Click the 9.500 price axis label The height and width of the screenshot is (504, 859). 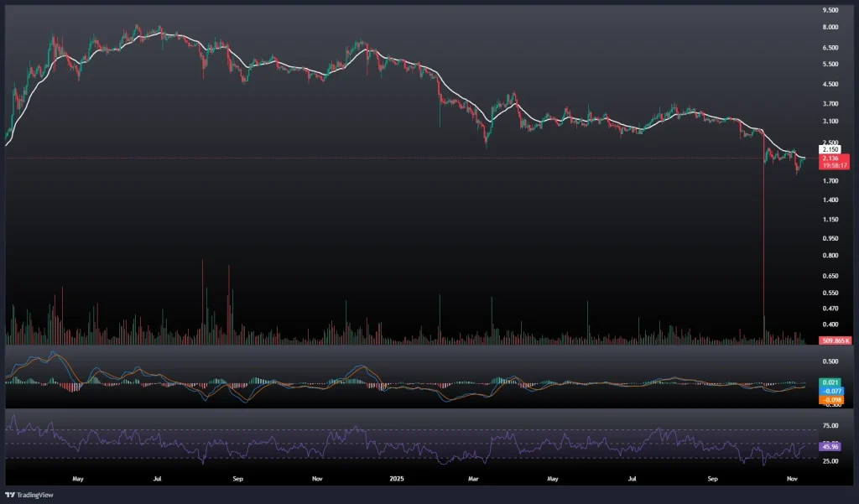tap(830, 11)
